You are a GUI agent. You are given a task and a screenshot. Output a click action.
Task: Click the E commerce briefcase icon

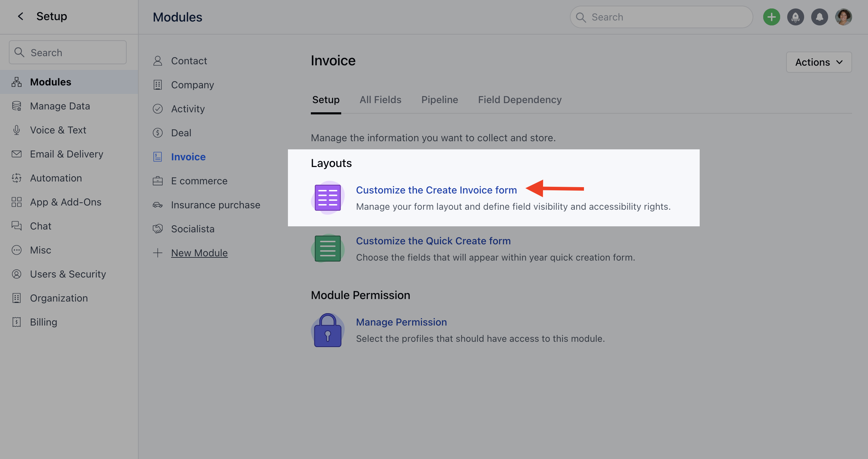[x=158, y=181]
